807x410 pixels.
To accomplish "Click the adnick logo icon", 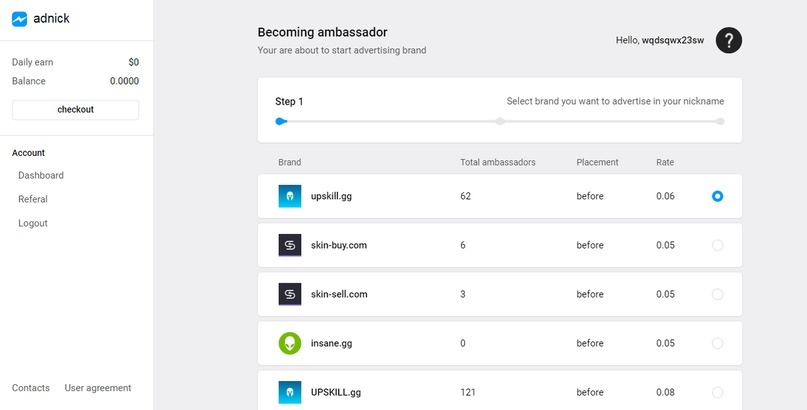I will pyautogui.click(x=20, y=19).
